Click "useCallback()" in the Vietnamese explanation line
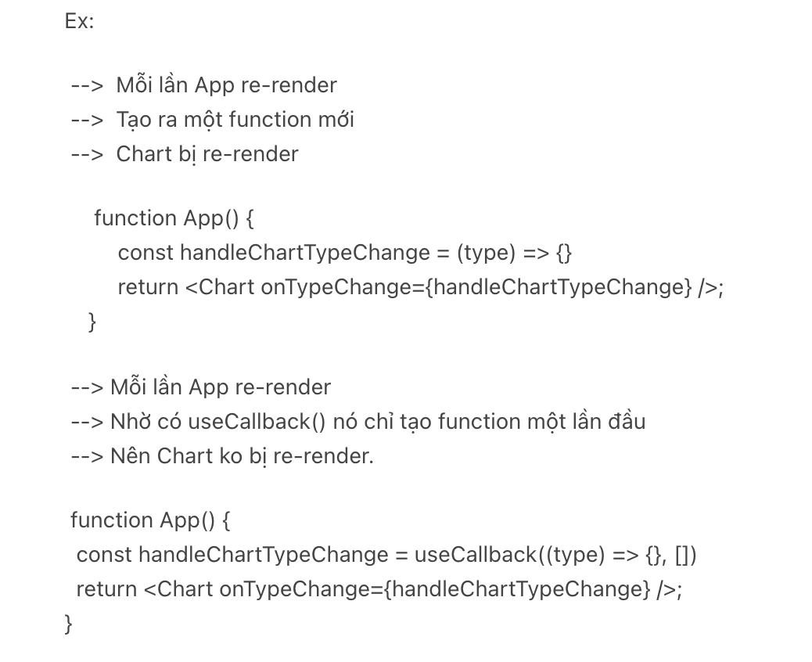Viewport: 812px width, 662px height. pos(257,422)
